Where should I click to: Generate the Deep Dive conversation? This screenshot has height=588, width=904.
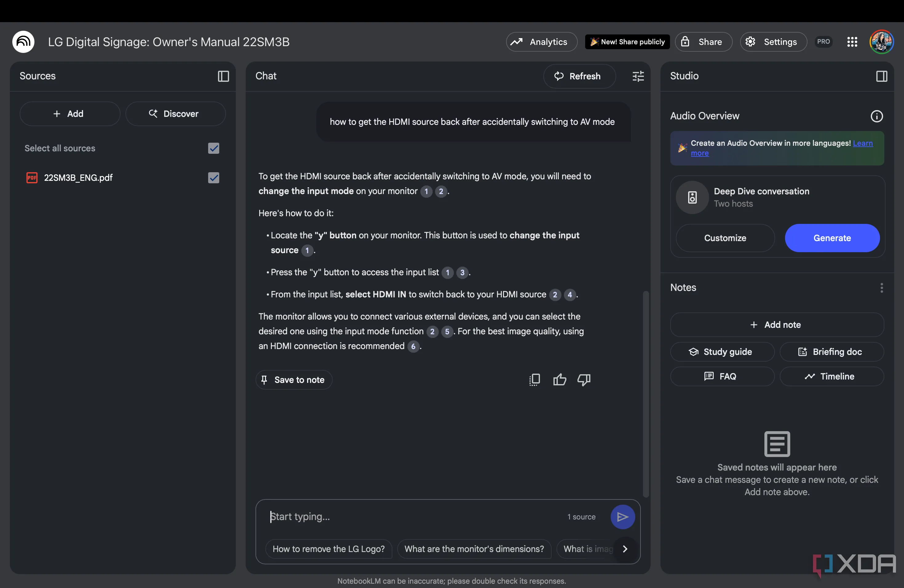coord(832,238)
